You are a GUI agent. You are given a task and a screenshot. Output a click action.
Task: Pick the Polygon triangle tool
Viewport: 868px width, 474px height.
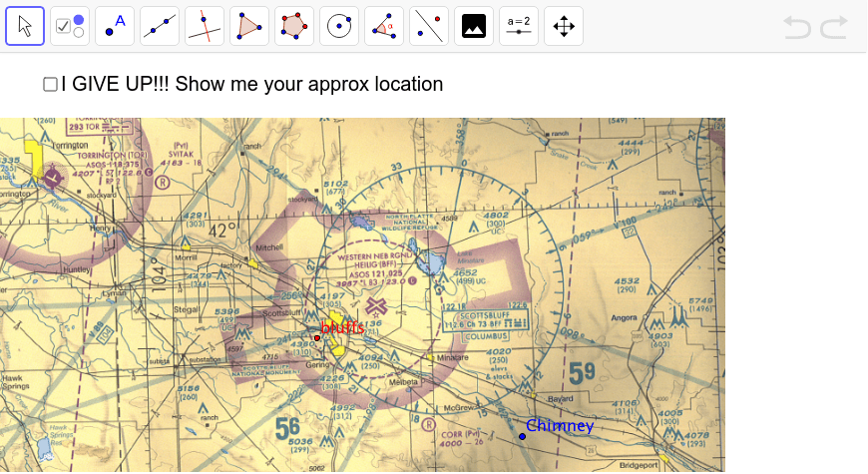(249, 26)
